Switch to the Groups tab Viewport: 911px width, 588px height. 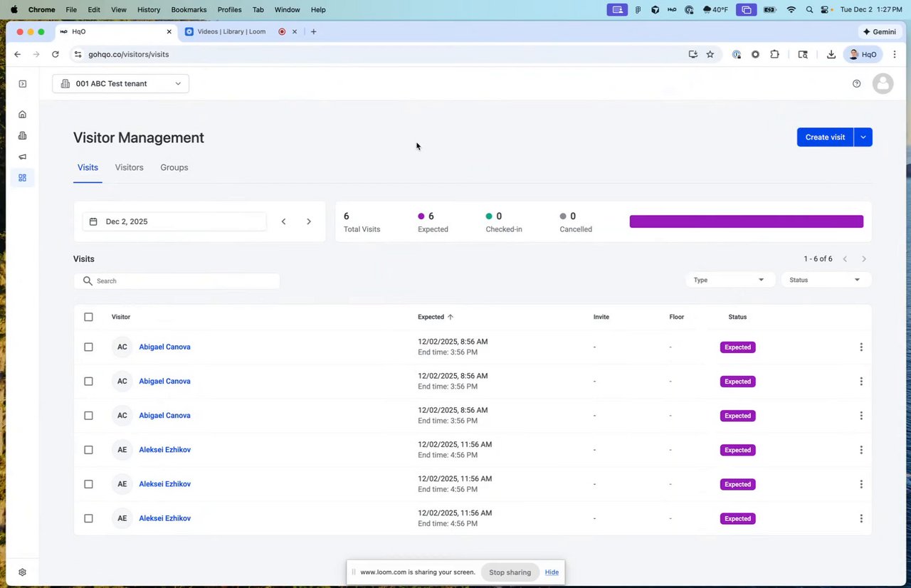[x=174, y=167]
